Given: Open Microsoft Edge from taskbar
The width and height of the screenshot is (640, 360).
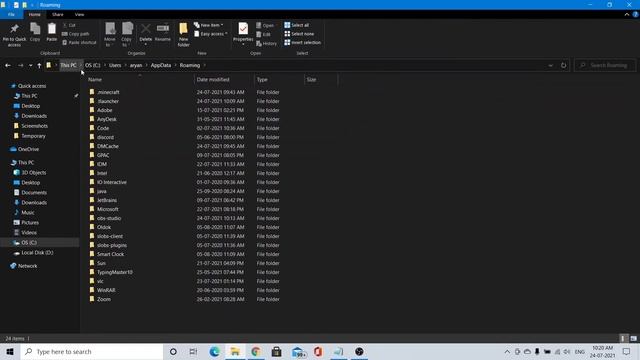Looking at the screenshot, I should click(214, 351).
